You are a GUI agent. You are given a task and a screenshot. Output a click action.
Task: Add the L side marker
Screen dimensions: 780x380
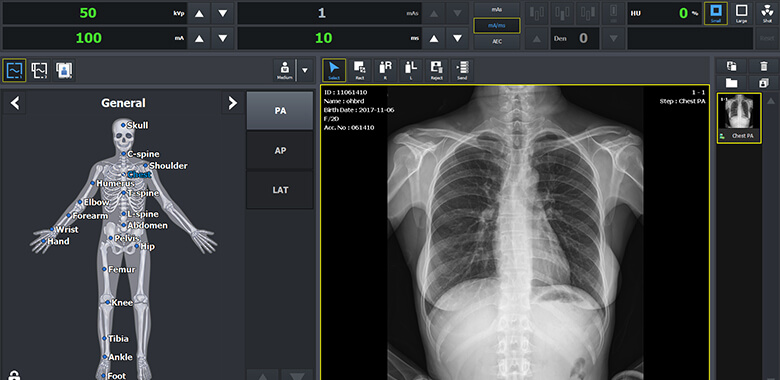pos(411,70)
